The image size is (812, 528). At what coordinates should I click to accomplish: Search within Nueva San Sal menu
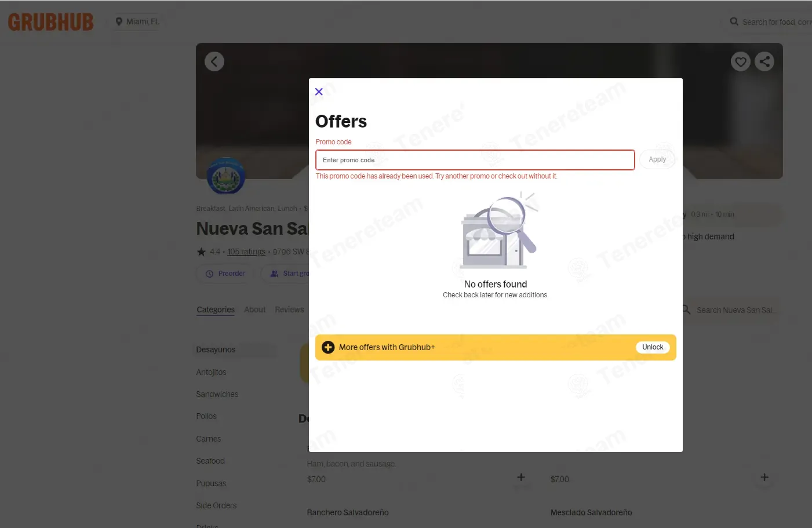click(735, 310)
